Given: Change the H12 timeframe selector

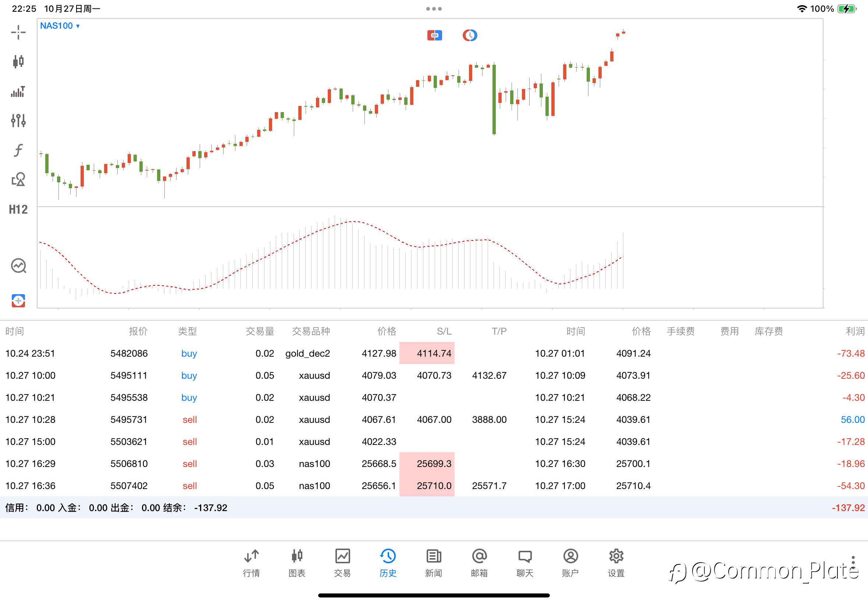Looking at the screenshot, I should (18, 209).
